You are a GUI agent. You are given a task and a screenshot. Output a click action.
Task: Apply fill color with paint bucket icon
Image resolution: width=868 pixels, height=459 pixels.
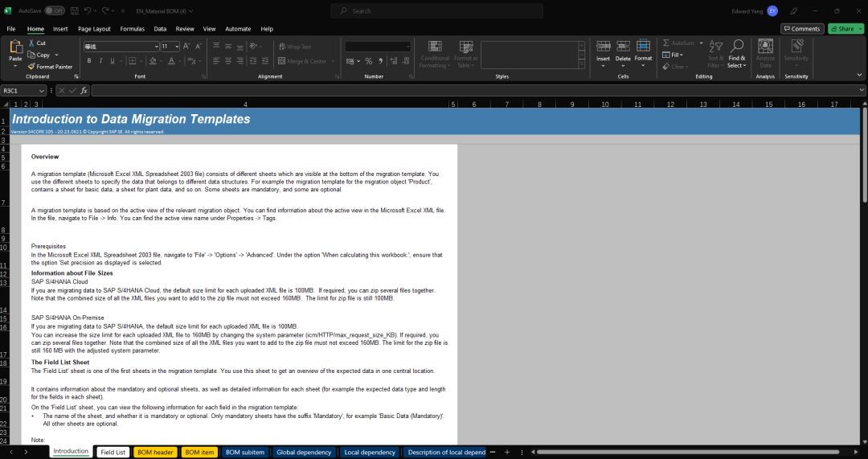click(x=153, y=61)
